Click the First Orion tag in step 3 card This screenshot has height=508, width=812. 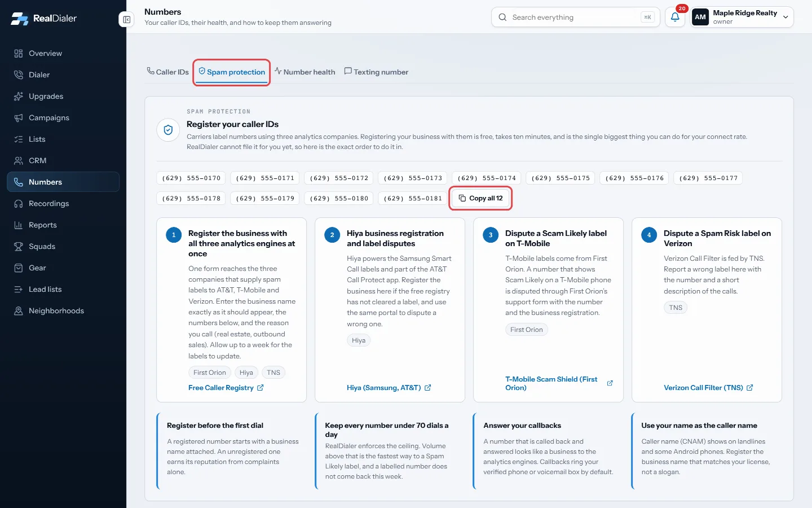point(527,330)
